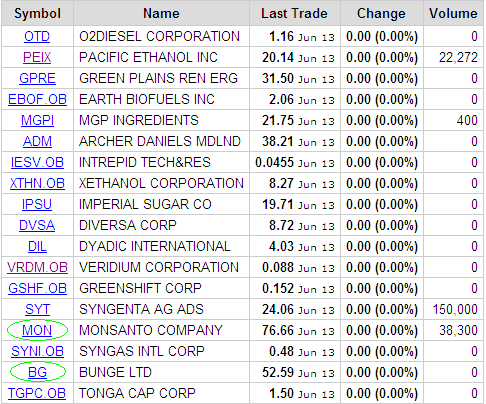Click the 1.16 last trade value
The image size is (486, 404).
[281, 36]
